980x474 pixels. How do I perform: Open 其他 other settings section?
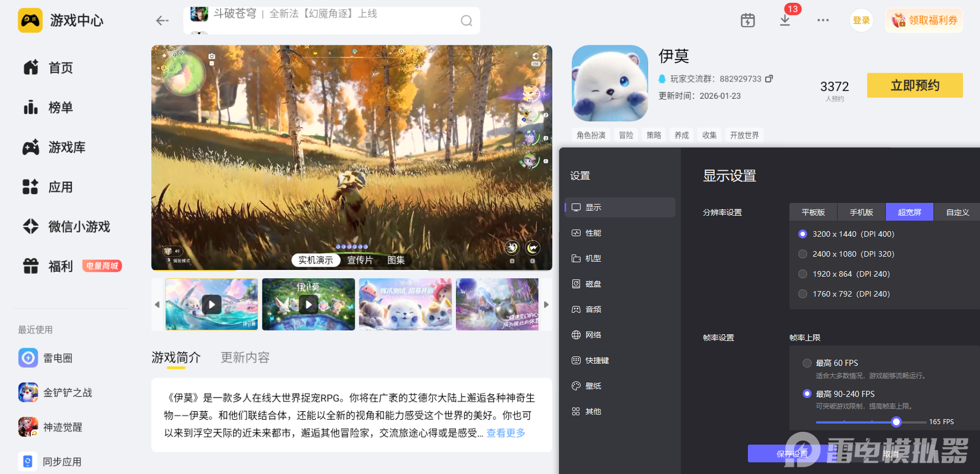coord(620,411)
